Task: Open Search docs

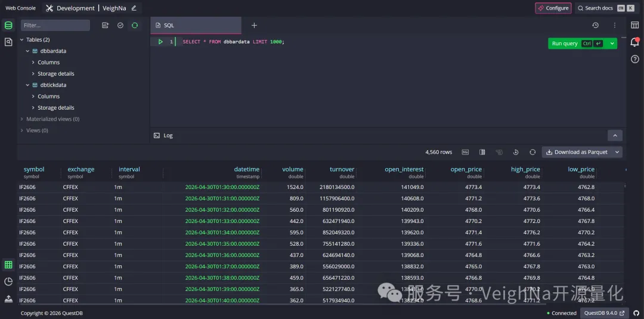Action: (606, 8)
